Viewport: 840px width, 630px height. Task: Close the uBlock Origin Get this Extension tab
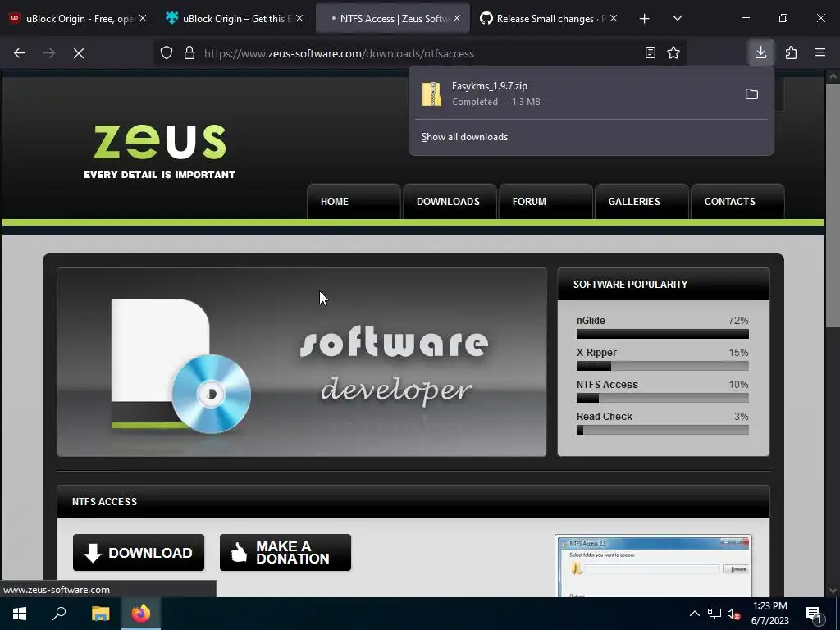pyautogui.click(x=299, y=18)
